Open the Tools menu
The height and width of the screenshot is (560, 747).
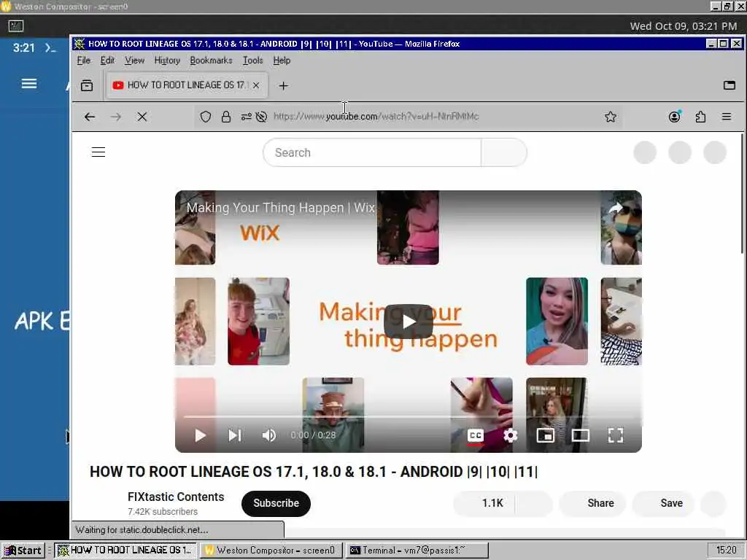pos(252,61)
